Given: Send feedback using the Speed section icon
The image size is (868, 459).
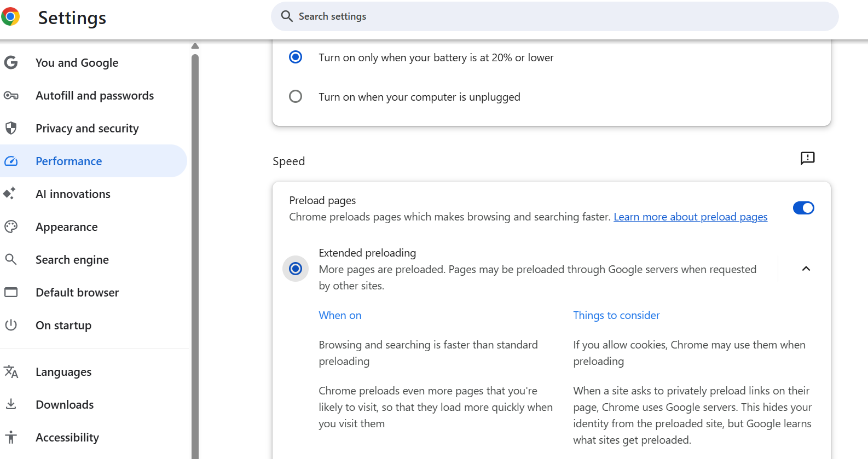Looking at the screenshot, I should pyautogui.click(x=807, y=159).
